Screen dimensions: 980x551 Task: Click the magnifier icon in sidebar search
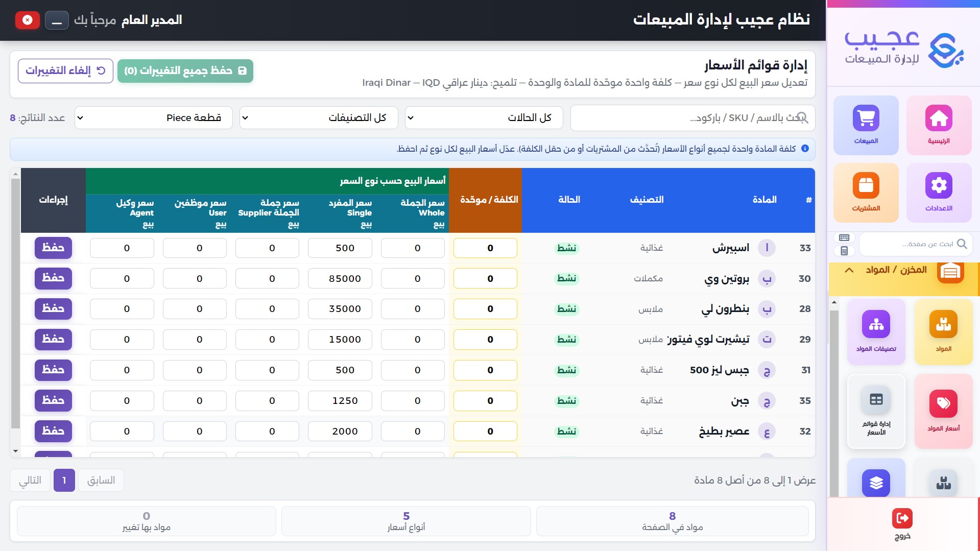point(962,244)
